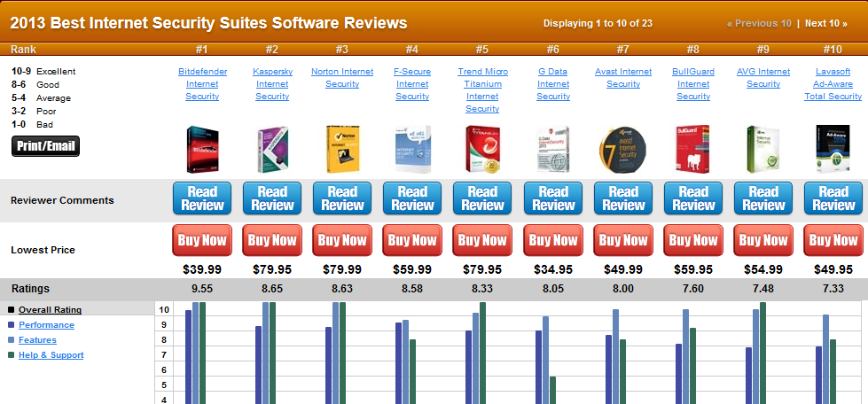
Task: Click Buy Now above the $59.99 price
Action: click(x=412, y=240)
